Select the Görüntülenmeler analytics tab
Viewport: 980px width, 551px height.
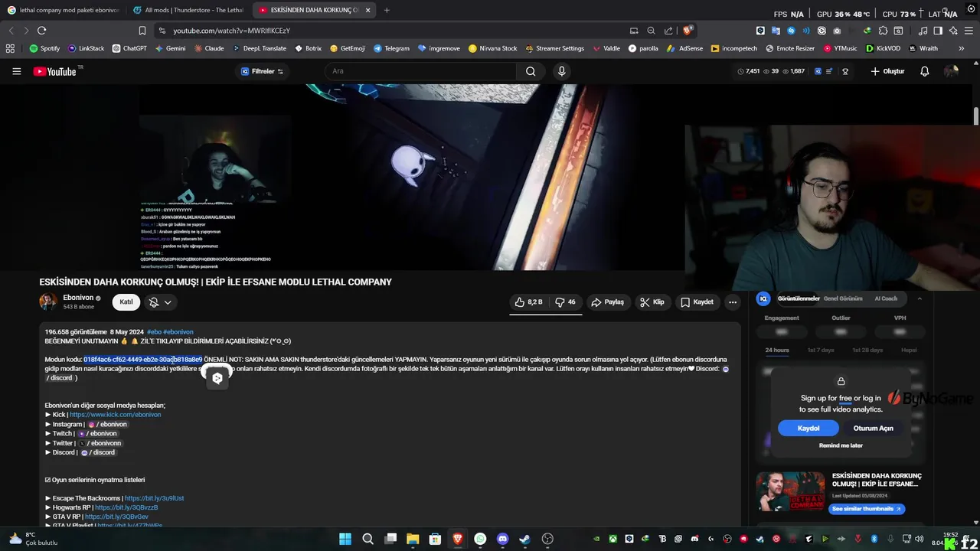[799, 298]
